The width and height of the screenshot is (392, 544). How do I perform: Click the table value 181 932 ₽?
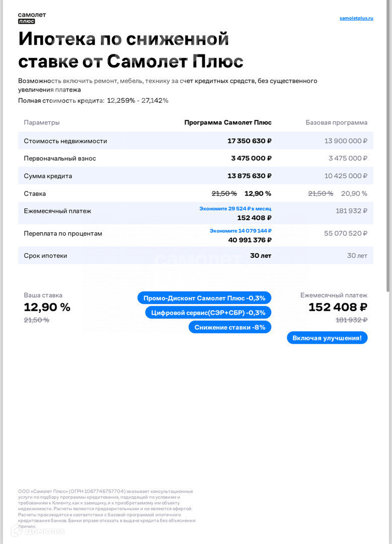(351, 211)
